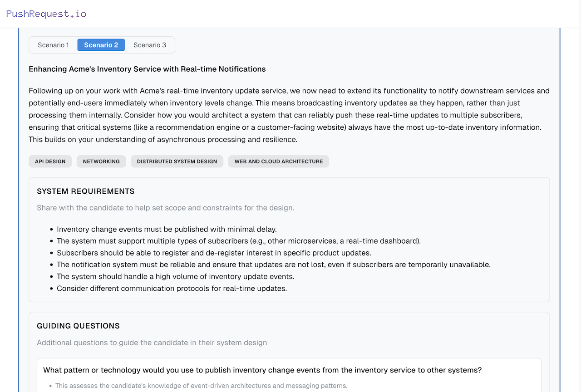
Task: Click the event-driven architectures assessment note
Action: (x=201, y=386)
